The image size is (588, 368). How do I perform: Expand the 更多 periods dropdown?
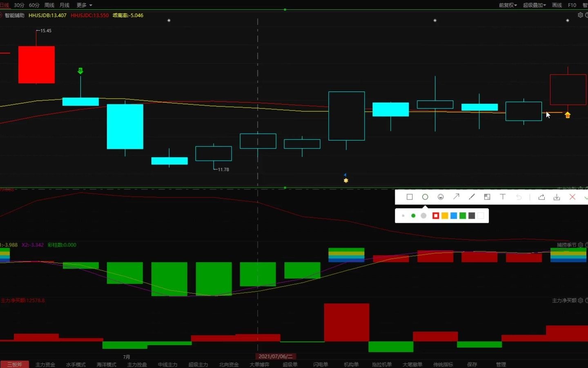point(84,5)
